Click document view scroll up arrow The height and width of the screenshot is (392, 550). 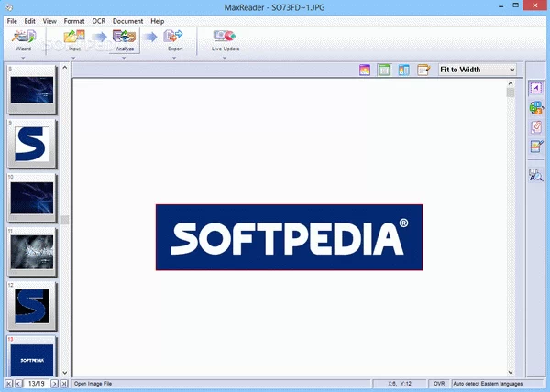511,83
